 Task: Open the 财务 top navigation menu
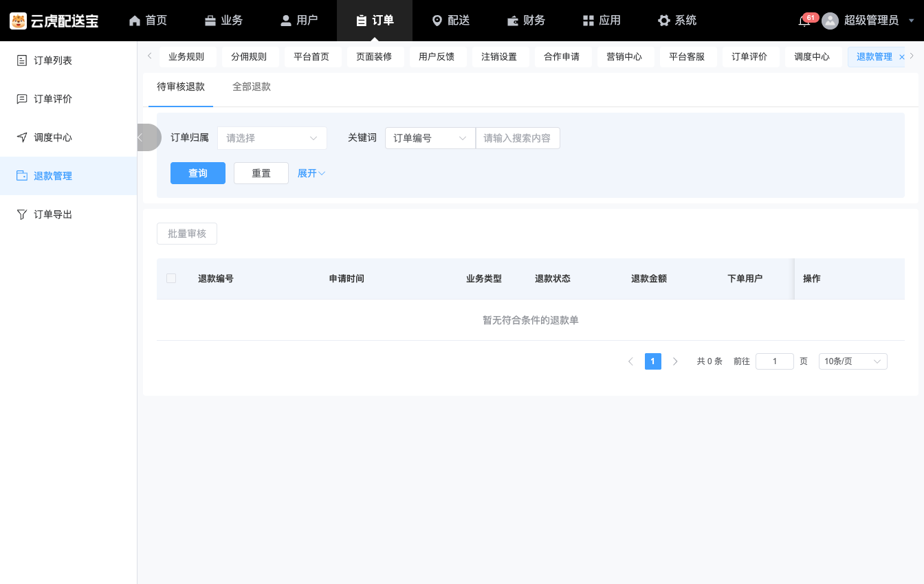point(526,21)
